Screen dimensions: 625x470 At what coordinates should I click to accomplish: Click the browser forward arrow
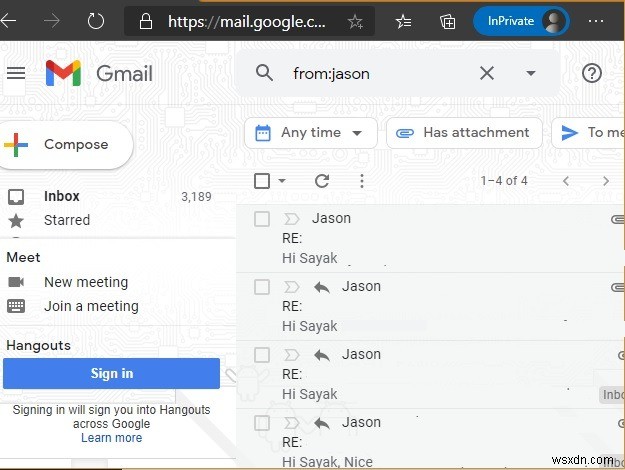pos(52,20)
